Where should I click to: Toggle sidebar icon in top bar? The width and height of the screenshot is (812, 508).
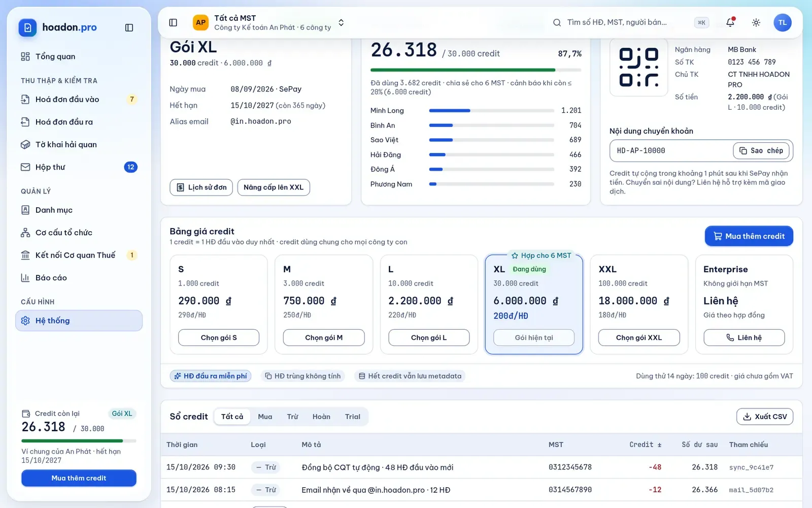click(x=173, y=22)
